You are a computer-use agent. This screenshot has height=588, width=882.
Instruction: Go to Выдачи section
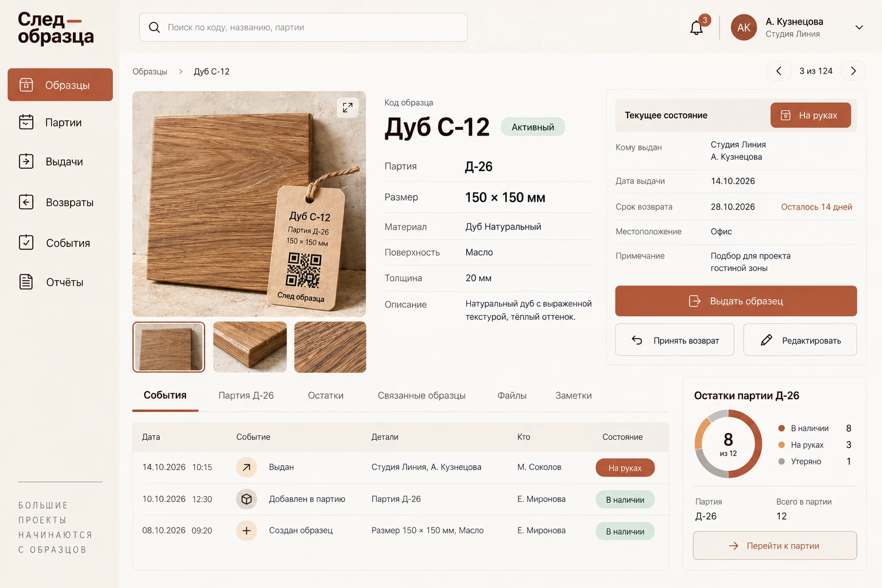(60, 161)
